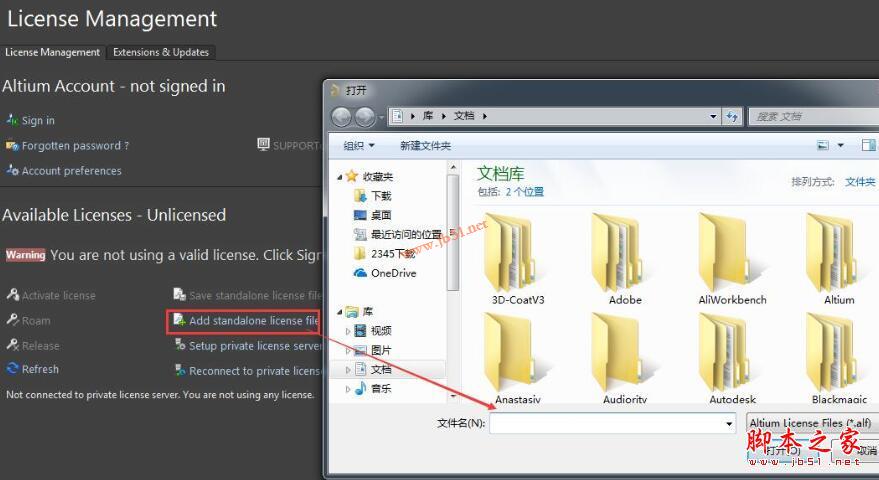Click the 2 个位置 locations link
This screenshot has width=879, height=480.
524,192
